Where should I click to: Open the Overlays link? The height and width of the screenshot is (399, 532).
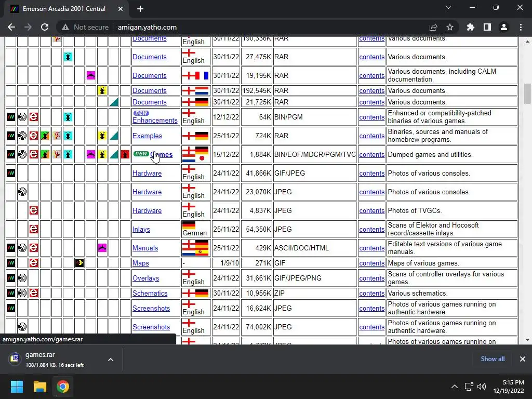click(145, 278)
